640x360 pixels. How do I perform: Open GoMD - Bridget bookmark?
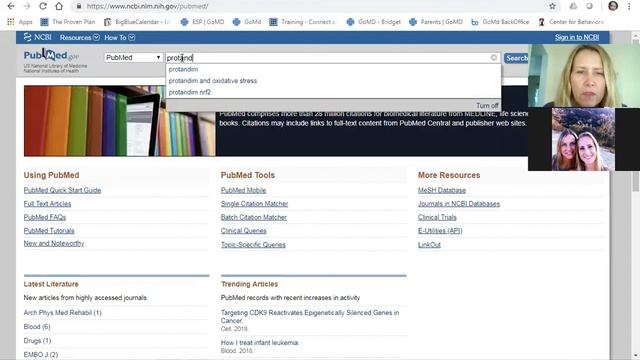[374, 22]
